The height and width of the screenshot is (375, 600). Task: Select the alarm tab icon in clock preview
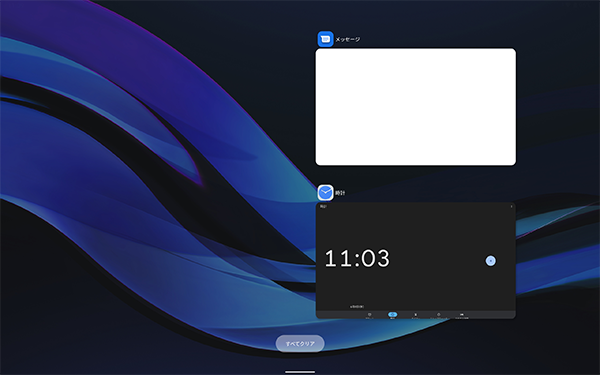click(369, 315)
